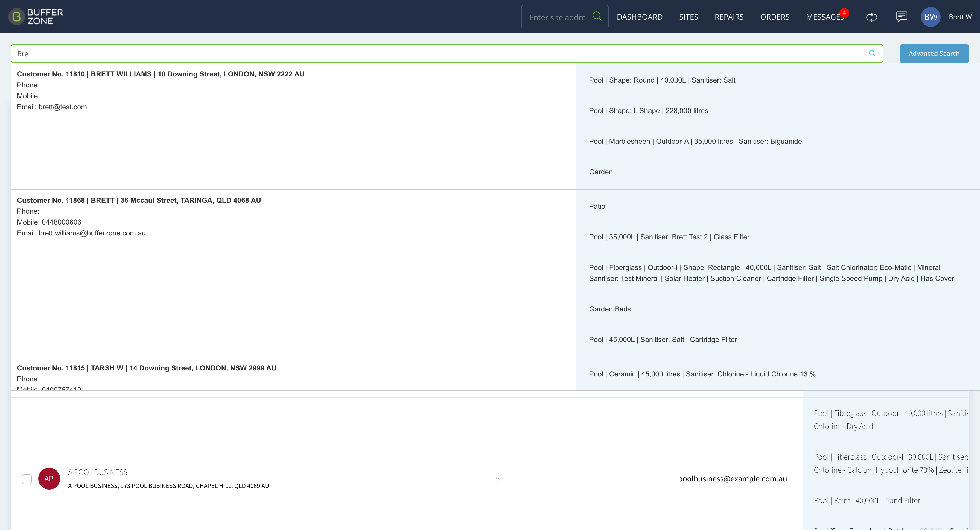This screenshot has width=980, height=530.
Task: Click the AP avatar for A Pool Business
Action: point(49,478)
